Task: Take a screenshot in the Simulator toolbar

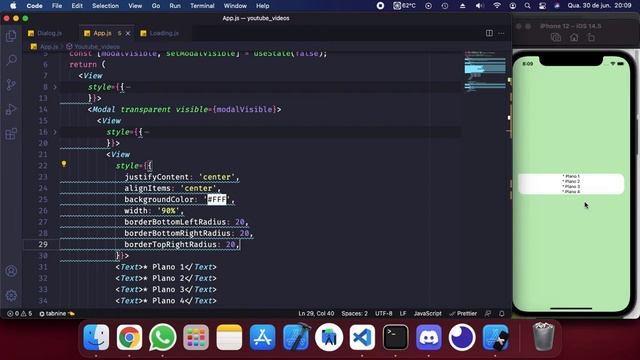Action: (x=556, y=38)
